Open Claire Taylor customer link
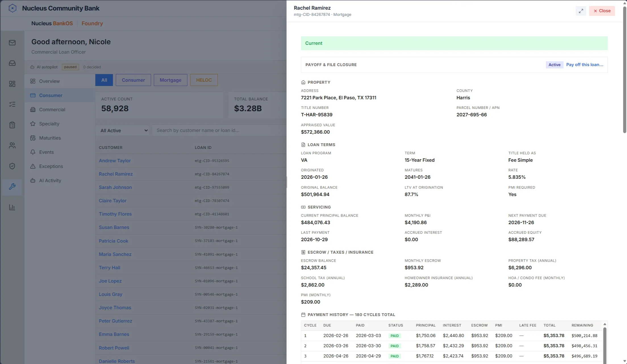627x364 pixels. tap(113, 201)
